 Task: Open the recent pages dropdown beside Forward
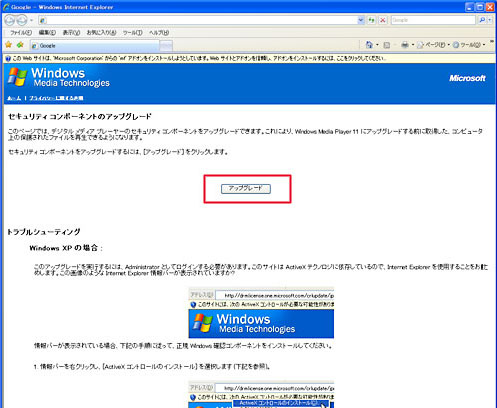click(31, 20)
